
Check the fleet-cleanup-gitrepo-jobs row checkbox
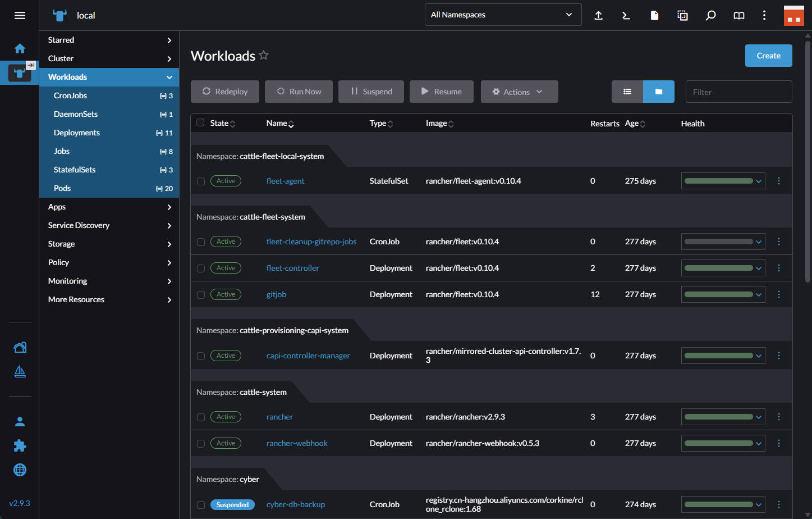pyautogui.click(x=201, y=242)
